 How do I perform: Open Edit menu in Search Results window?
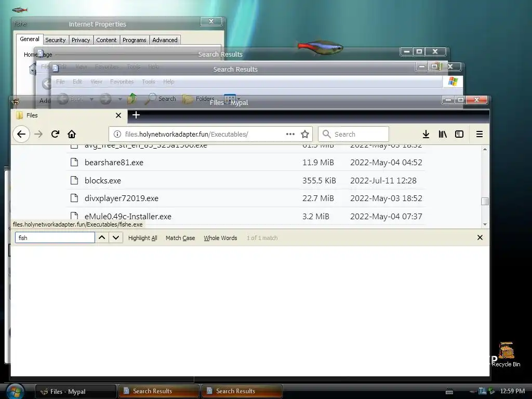click(77, 82)
